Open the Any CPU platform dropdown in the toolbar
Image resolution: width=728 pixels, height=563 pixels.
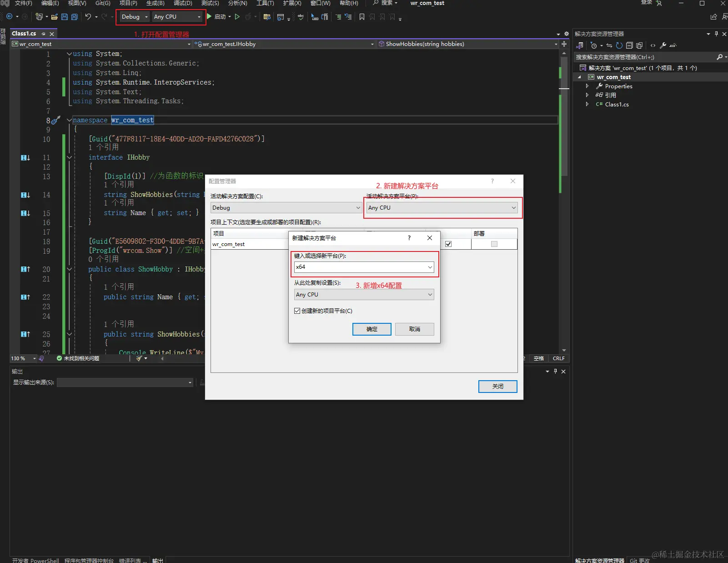point(177,17)
